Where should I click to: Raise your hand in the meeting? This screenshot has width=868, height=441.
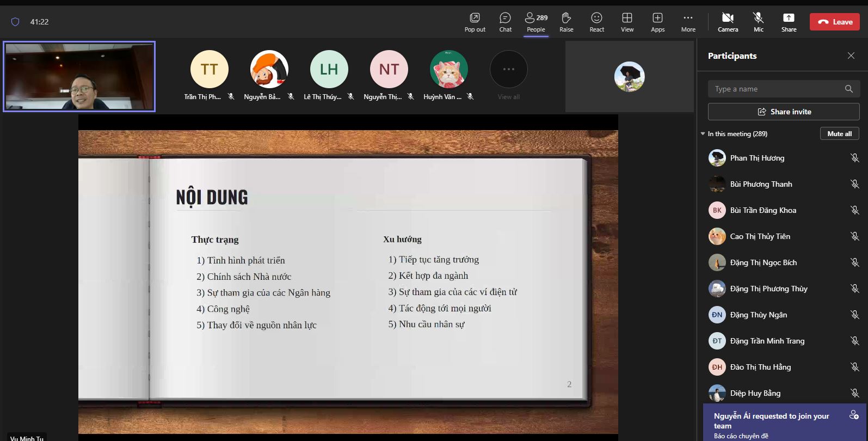[x=566, y=22]
